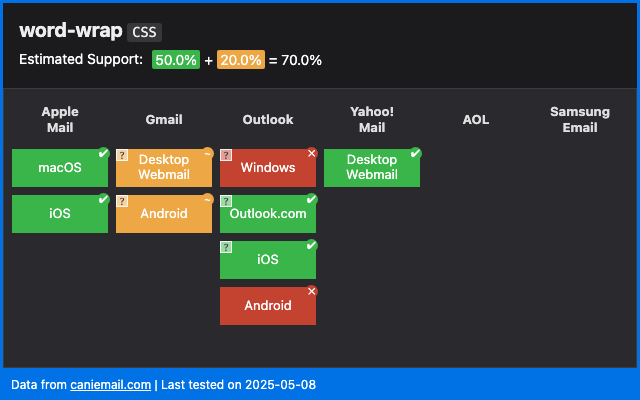This screenshot has height=400, width=640.
Task: Click the orange 20.0% partial support badge
Action: [x=240, y=60]
